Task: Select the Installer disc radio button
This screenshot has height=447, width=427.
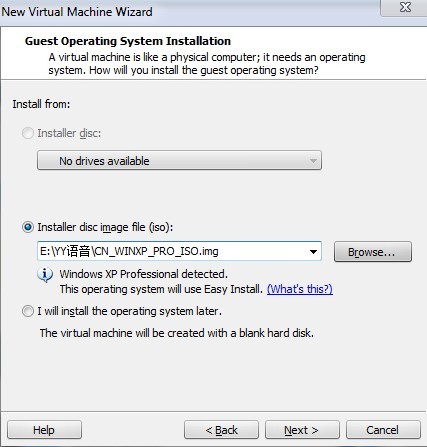Action: pyautogui.click(x=28, y=133)
